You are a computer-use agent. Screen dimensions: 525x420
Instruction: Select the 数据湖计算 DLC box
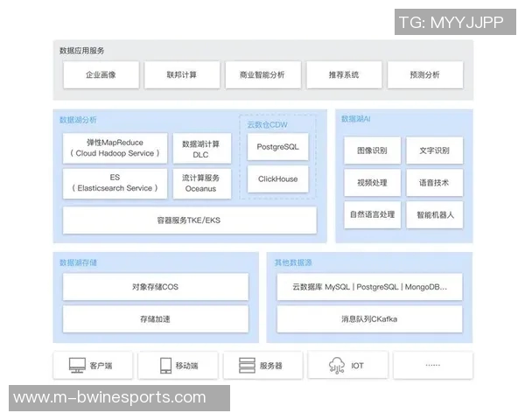202,148
